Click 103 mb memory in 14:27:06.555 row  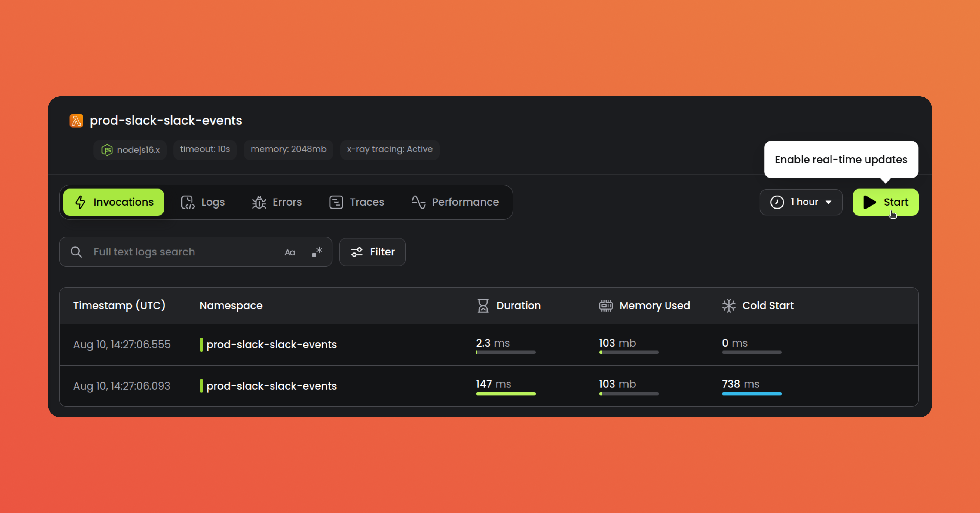point(617,343)
